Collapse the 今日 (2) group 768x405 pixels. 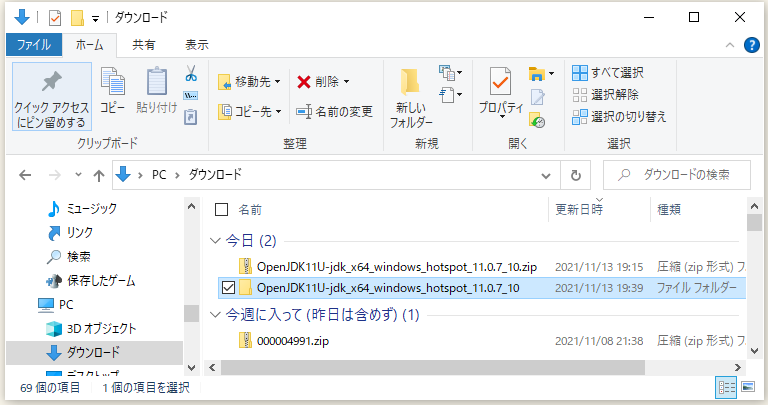pyautogui.click(x=215, y=240)
